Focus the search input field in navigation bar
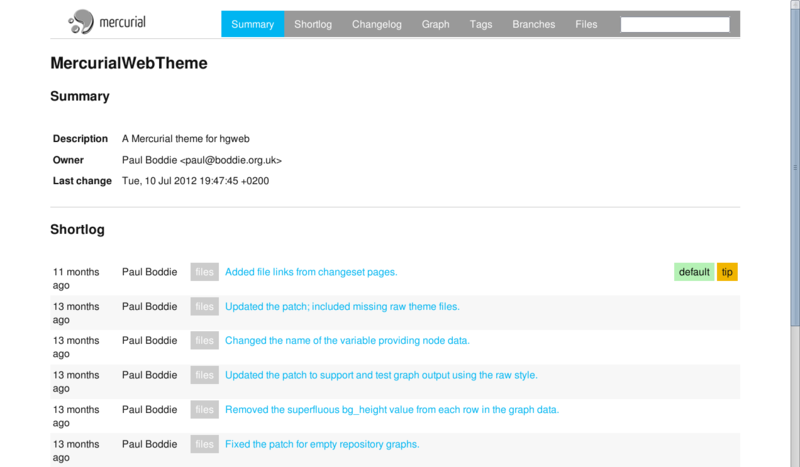 coord(675,24)
